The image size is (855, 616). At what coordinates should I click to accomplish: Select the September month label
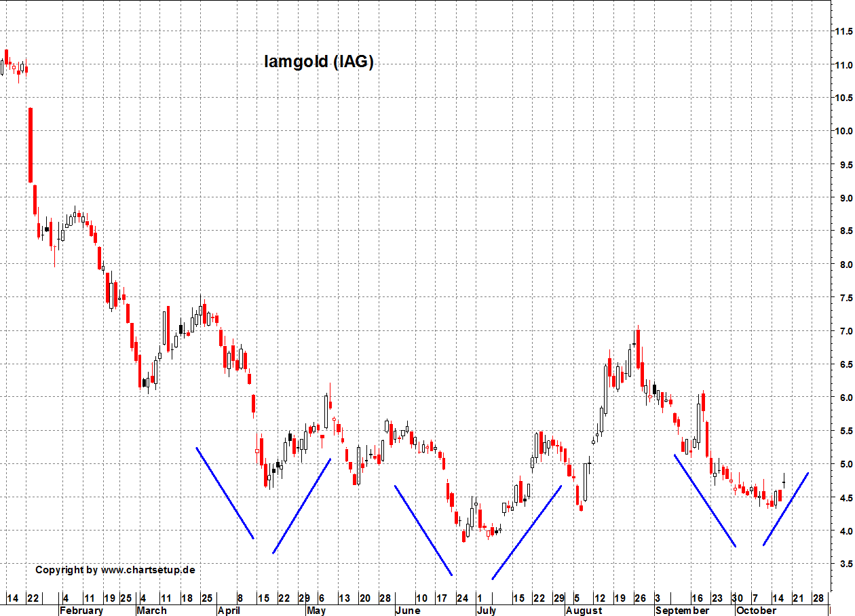coord(682,611)
